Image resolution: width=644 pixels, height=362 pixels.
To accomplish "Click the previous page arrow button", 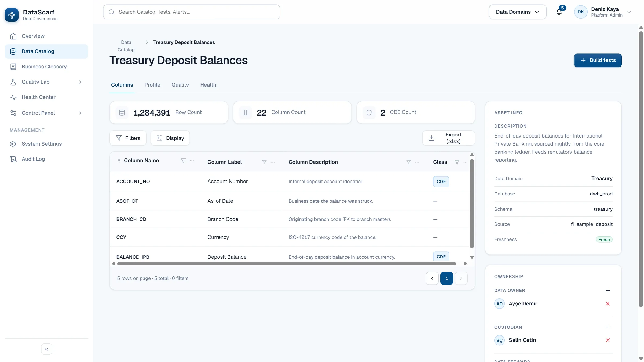I will click(432, 278).
